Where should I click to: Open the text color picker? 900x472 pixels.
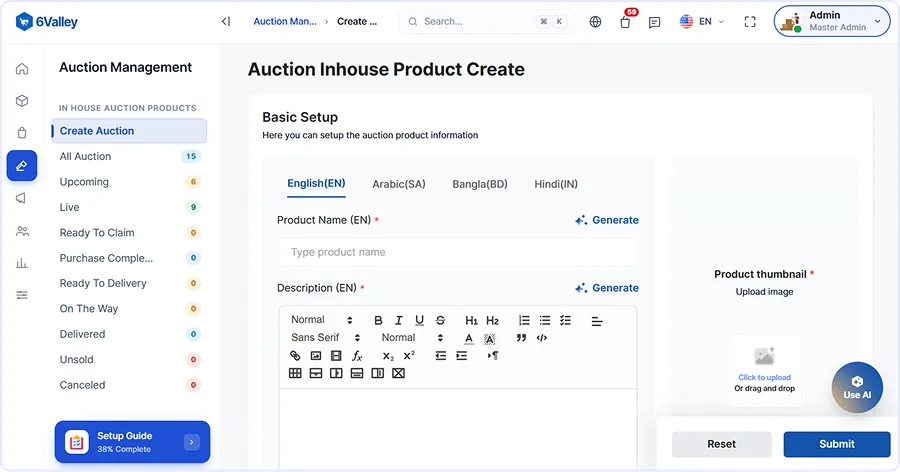(x=469, y=338)
